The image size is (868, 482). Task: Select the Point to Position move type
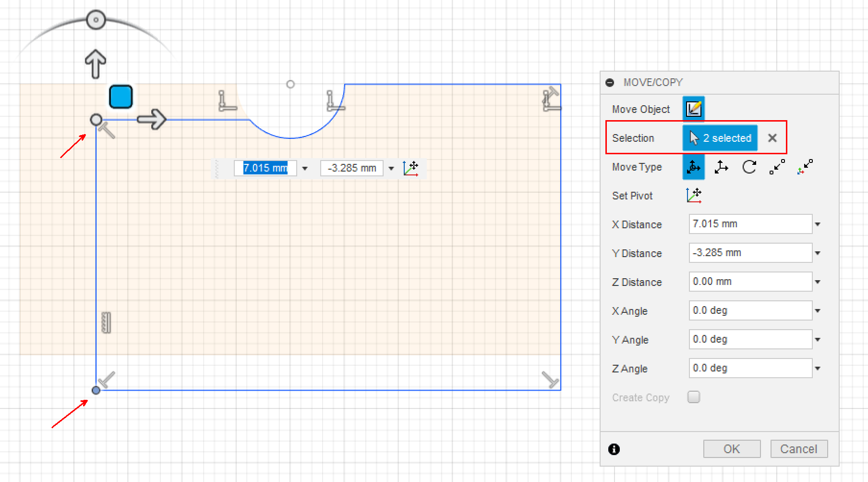pyautogui.click(x=805, y=167)
